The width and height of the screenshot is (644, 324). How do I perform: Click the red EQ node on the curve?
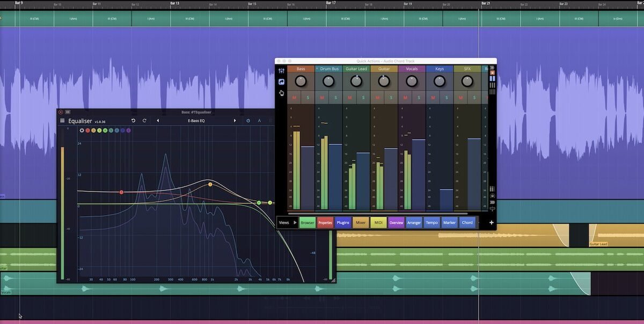point(121,192)
